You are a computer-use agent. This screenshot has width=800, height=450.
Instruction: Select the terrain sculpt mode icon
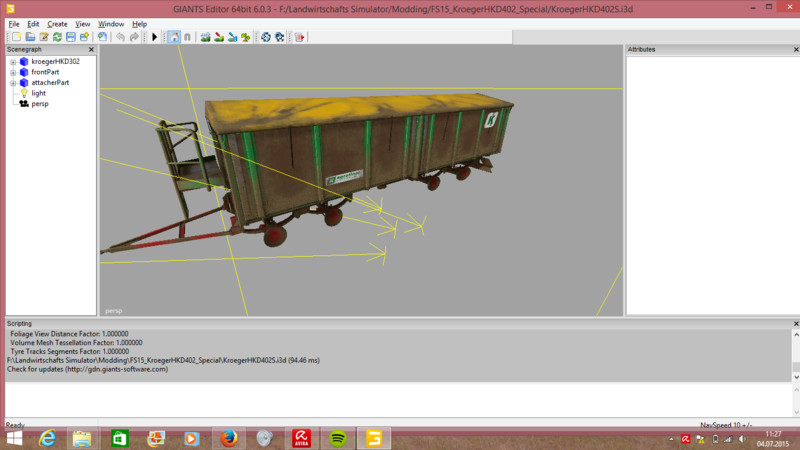tap(206, 37)
